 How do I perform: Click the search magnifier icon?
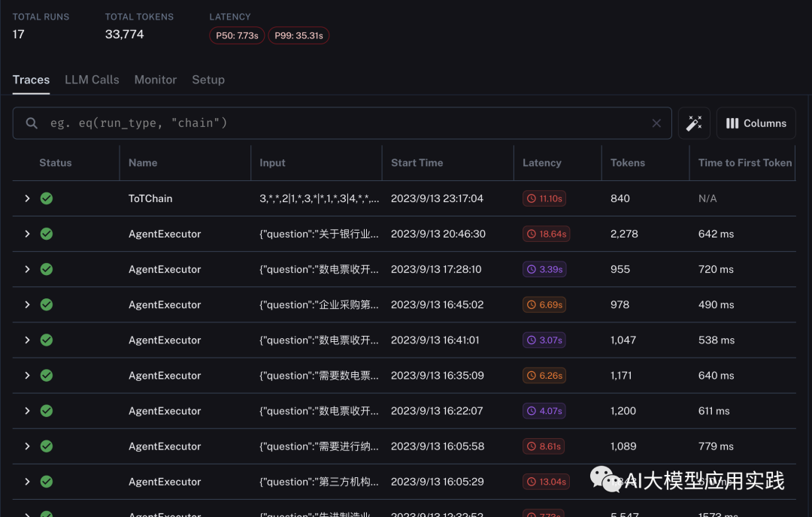pos(32,123)
